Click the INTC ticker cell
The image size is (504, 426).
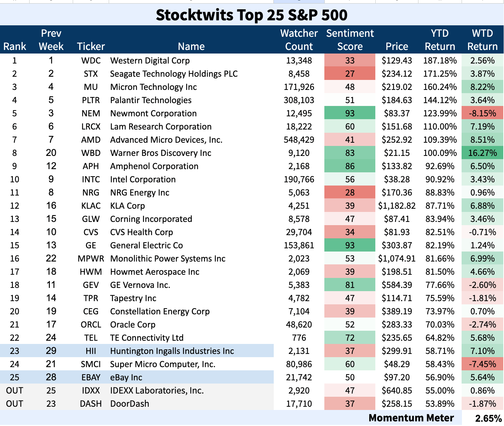[x=91, y=179]
